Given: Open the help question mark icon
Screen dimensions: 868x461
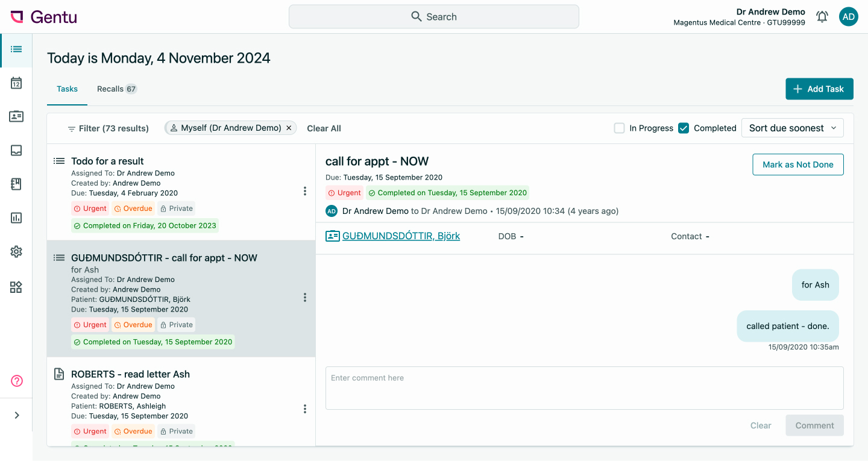Looking at the screenshot, I should pyautogui.click(x=17, y=381).
